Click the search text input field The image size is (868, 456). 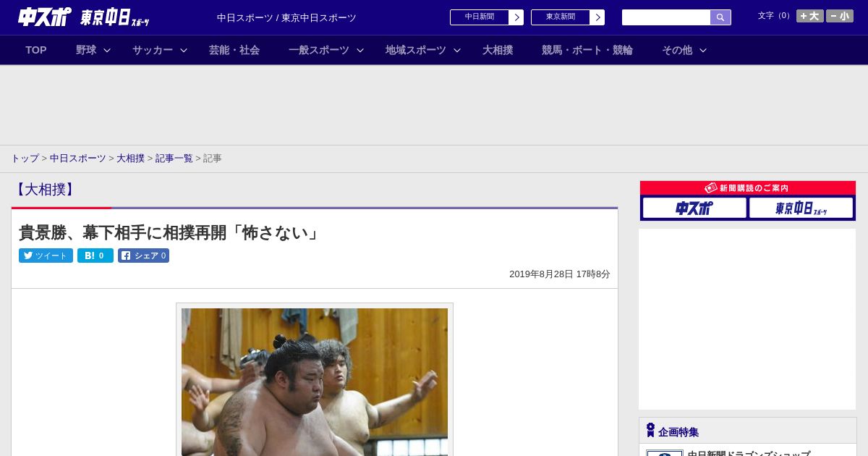[x=665, y=17]
